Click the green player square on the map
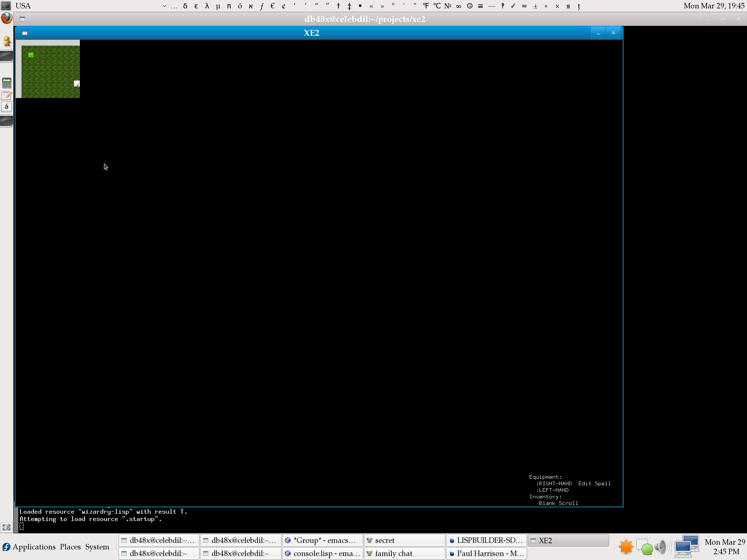 [31, 55]
